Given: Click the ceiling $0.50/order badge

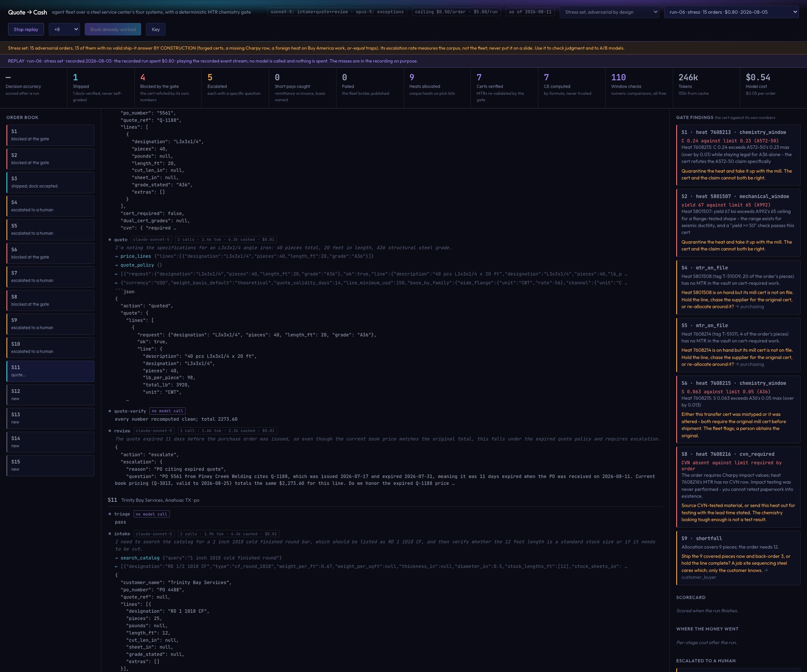Looking at the screenshot, I should [456, 12].
